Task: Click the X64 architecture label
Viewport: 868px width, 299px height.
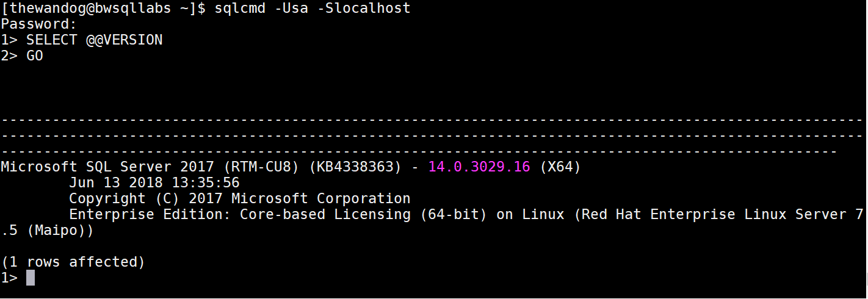Action: click(x=559, y=167)
